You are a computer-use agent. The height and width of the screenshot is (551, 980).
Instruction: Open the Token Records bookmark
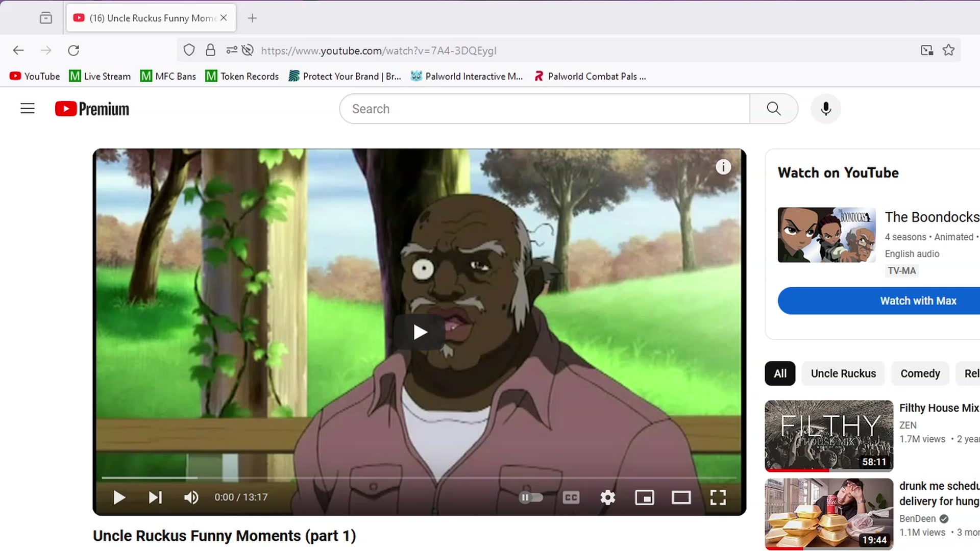click(242, 76)
